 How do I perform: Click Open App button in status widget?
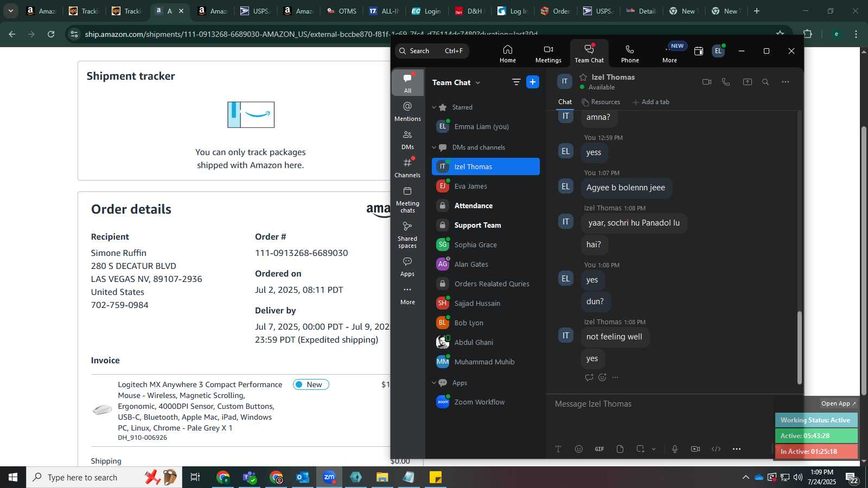tap(838, 403)
